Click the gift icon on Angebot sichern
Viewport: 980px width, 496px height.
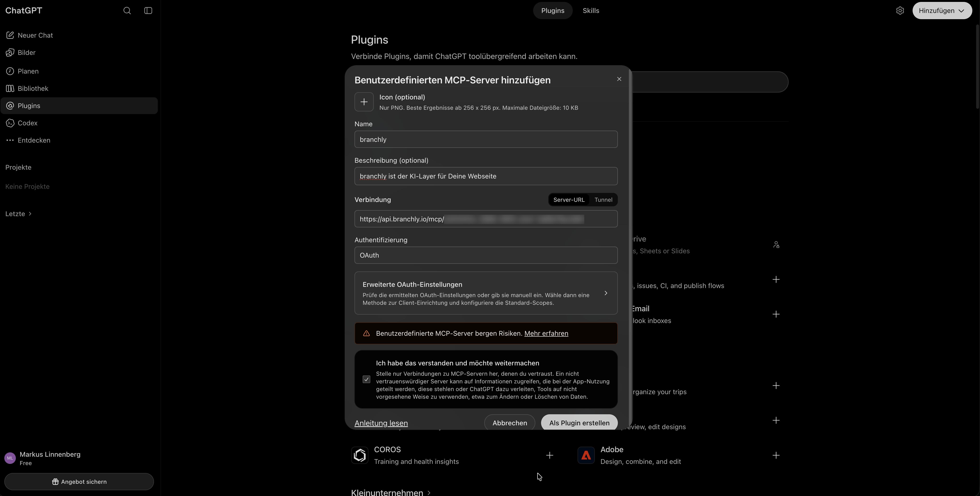coord(55,482)
